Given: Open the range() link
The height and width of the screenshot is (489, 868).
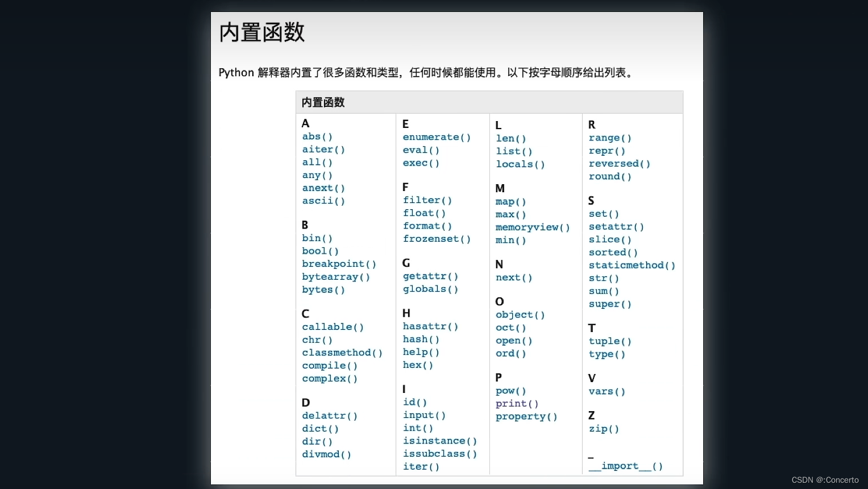Looking at the screenshot, I should point(610,138).
